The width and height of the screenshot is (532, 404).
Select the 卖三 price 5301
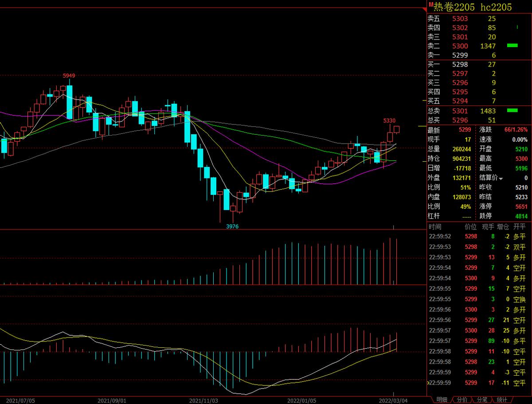[460, 37]
